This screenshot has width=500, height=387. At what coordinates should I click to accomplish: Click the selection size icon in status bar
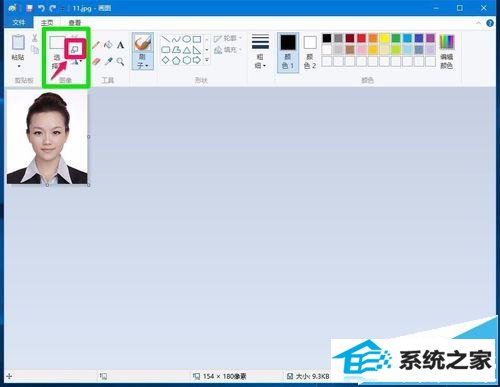pyautogui.click(x=103, y=376)
